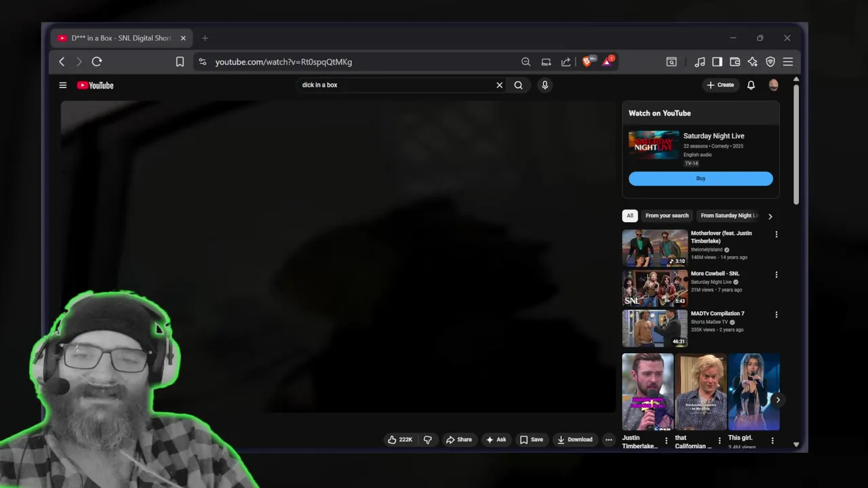Open the Brave Wallet icon
The image size is (868, 488).
734,62
